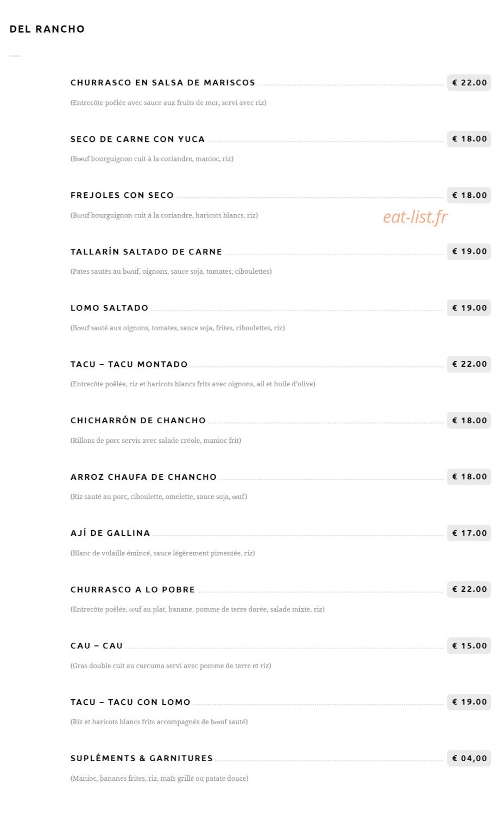Click the €17.00 price badge
This screenshot has width=504, height=815.
tap(469, 533)
